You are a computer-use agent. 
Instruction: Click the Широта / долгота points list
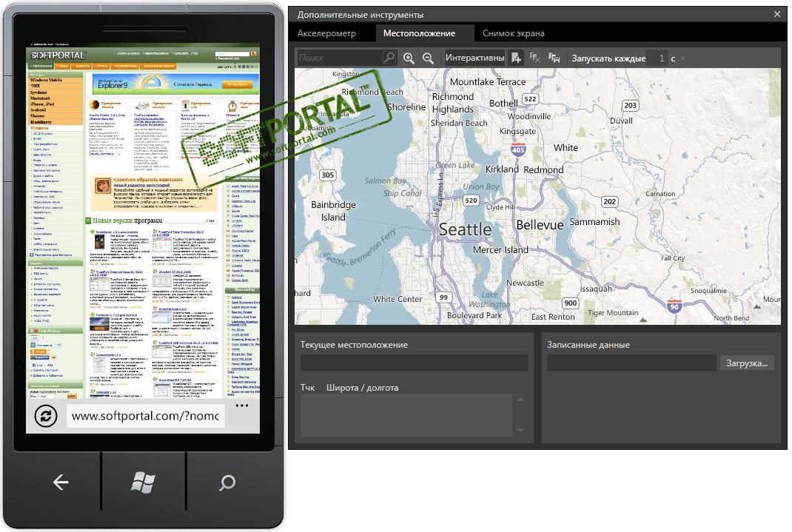pos(406,415)
